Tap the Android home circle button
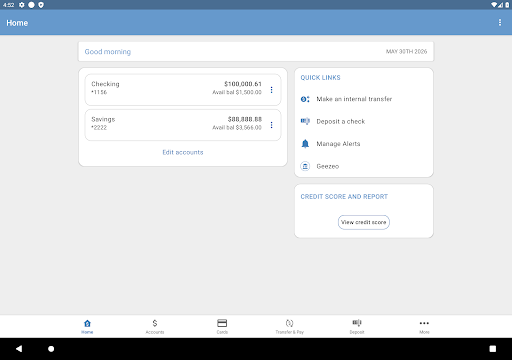The width and height of the screenshot is (512, 360). coord(51,349)
